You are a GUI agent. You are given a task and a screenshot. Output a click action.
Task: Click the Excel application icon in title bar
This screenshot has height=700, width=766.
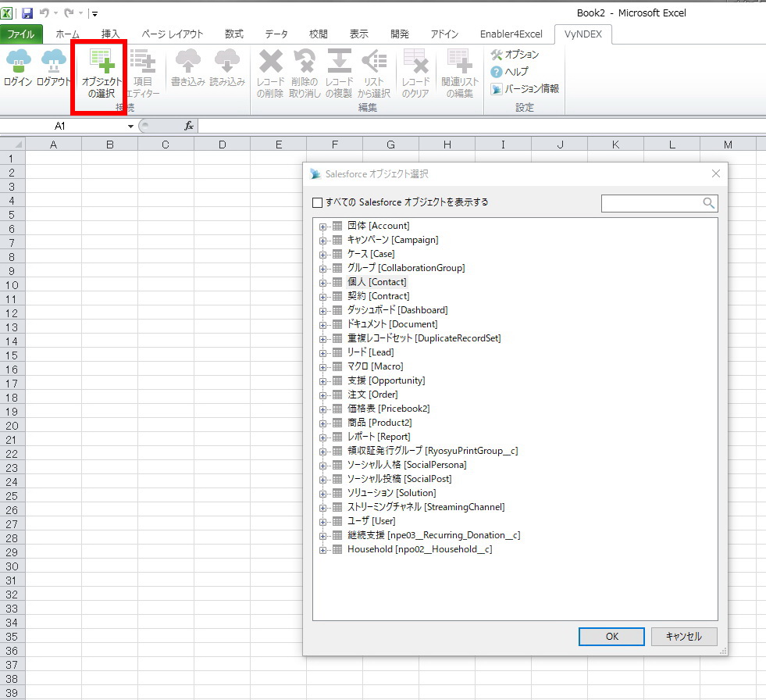pyautogui.click(x=7, y=13)
